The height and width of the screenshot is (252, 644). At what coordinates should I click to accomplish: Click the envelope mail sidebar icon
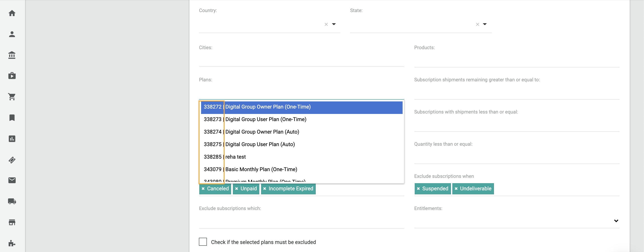tap(12, 180)
